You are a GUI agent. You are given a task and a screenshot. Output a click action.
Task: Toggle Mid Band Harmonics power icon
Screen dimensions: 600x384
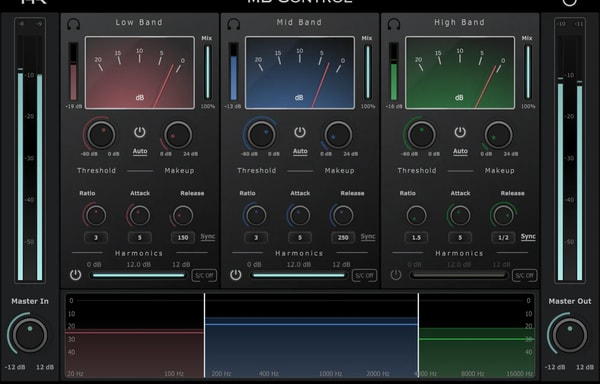click(x=236, y=275)
